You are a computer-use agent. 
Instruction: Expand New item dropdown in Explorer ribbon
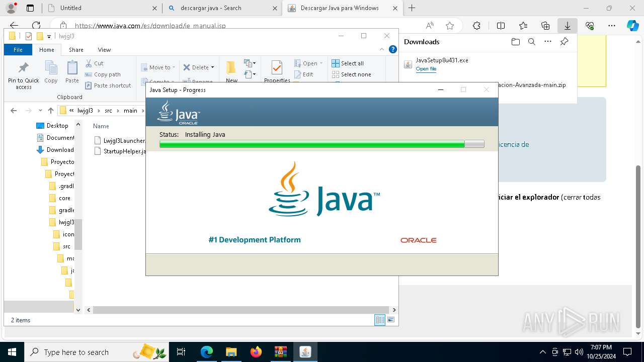(x=250, y=63)
